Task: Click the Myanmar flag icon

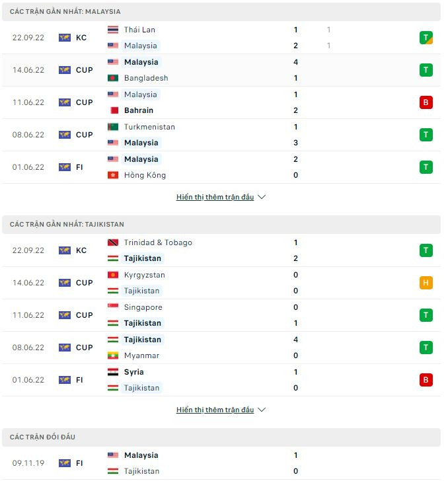Action: tap(112, 355)
